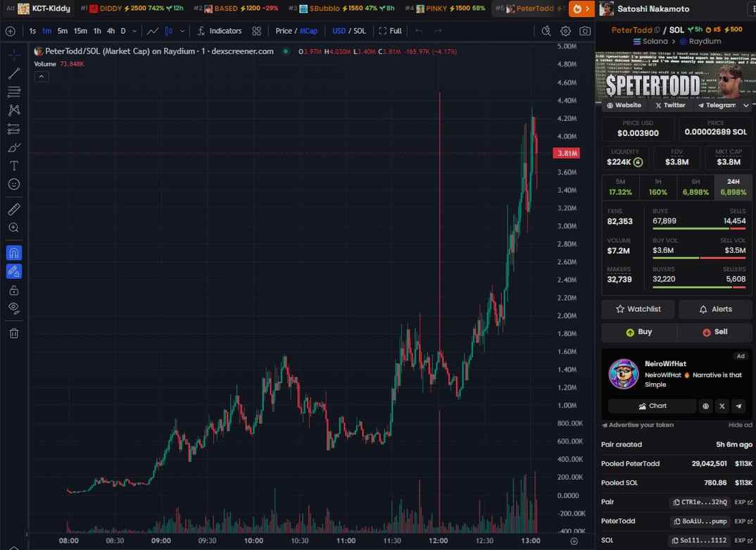
Task: Show the 24H price change stats
Action: tap(733, 187)
